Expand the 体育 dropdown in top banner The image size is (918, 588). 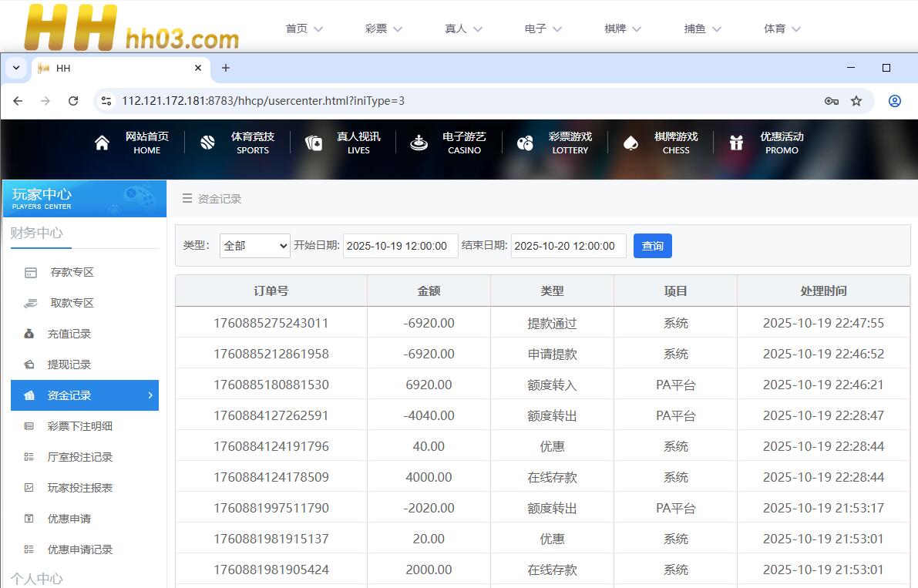pos(782,29)
